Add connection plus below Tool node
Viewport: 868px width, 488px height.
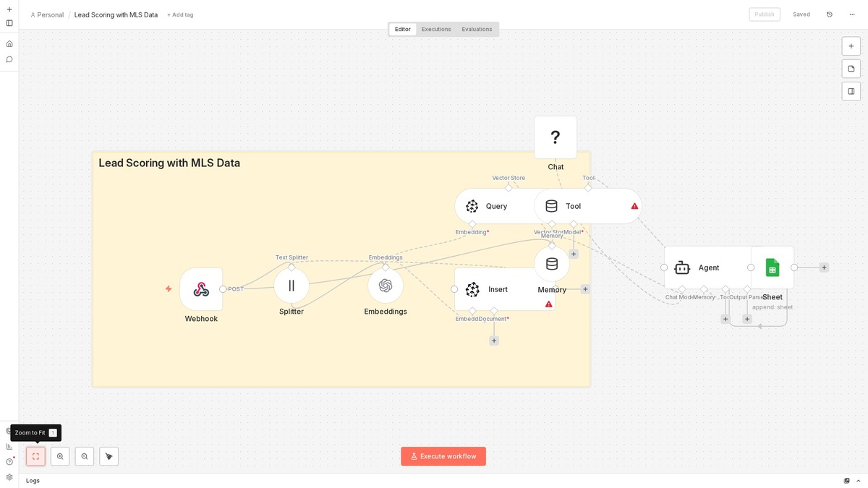[574, 254]
